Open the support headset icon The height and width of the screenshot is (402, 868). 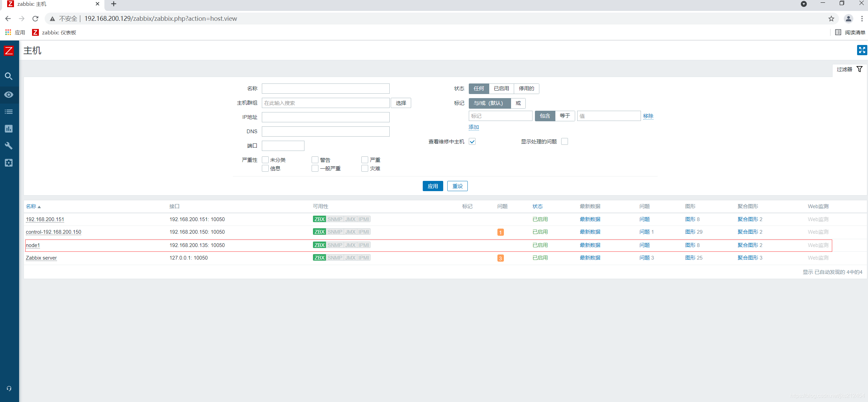pyautogui.click(x=9, y=388)
